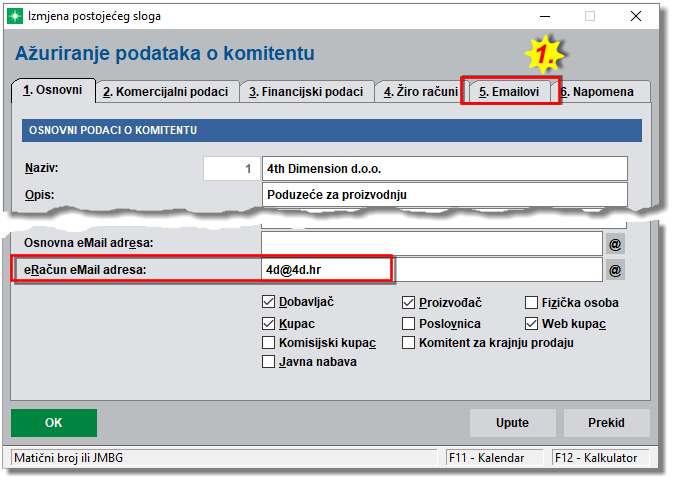Click the OSNOVNI PODACI O KOMITENTU header
Screen dimensions: 675x482
click(x=331, y=130)
